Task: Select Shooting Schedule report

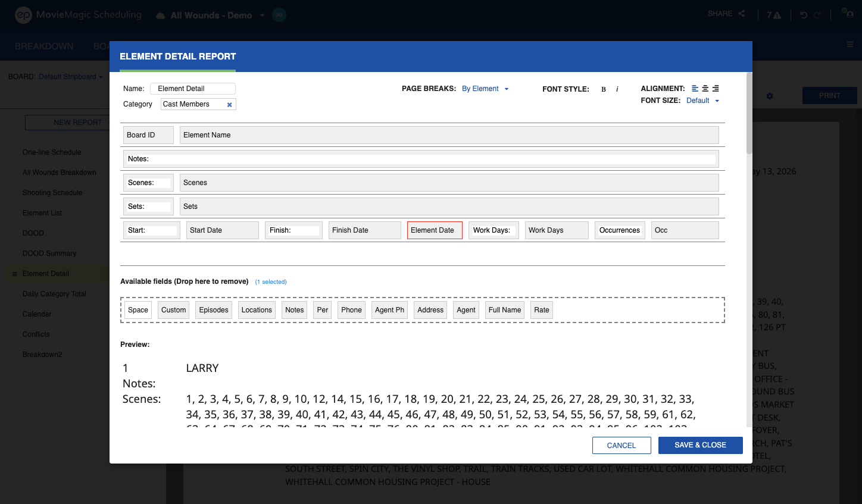Action: tap(52, 193)
